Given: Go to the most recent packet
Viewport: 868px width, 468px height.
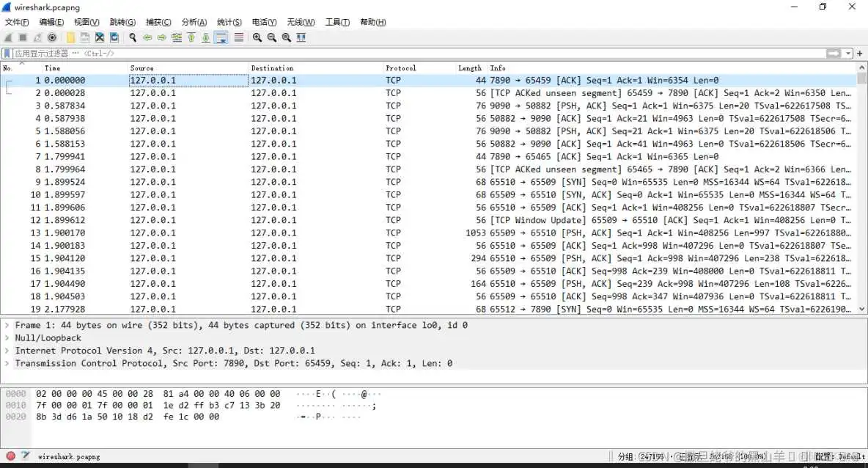Looking at the screenshot, I should pyautogui.click(x=205, y=37).
